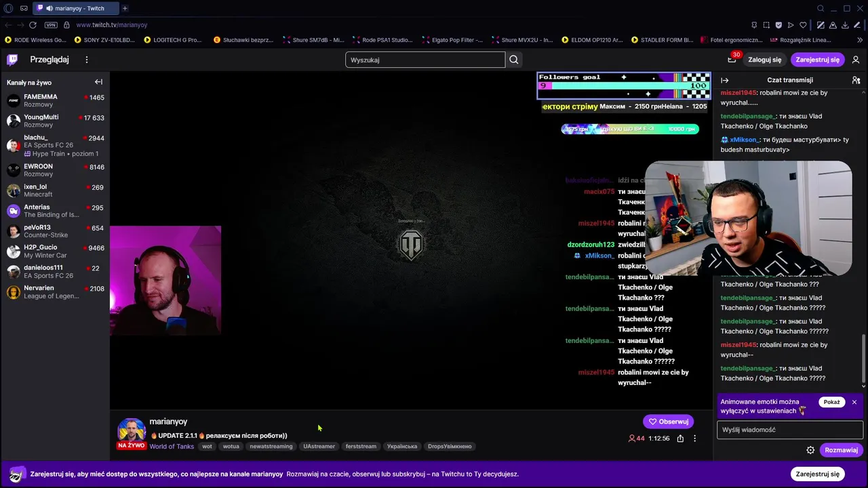Click the marianyoy channel name link
868x488 pixels.
click(168, 422)
